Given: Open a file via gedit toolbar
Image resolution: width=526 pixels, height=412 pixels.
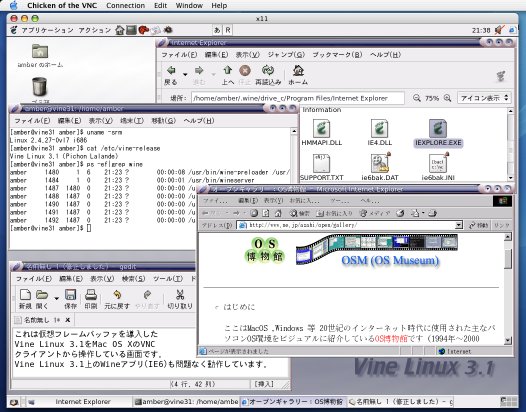Looking at the screenshot, I should (x=42, y=299).
